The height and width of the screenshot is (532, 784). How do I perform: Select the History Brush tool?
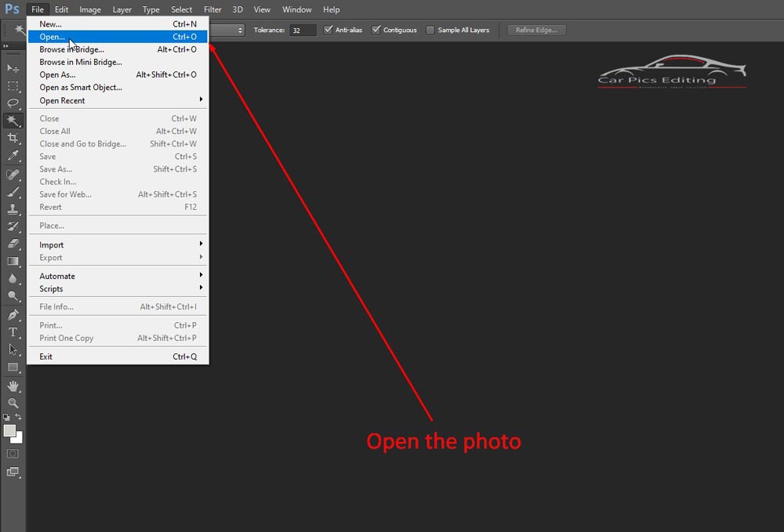[x=13, y=226]
